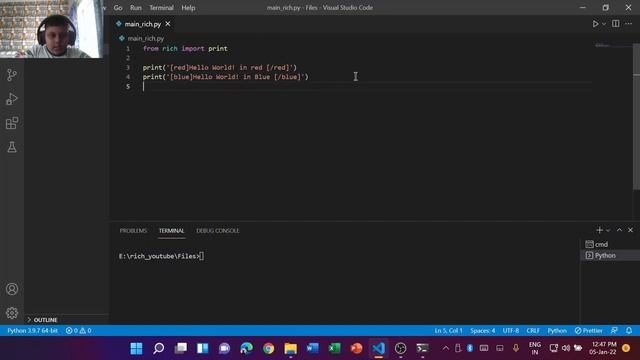Image resolution: width=640 pixels, height=360 pixels.
Task: Open the Terminal menu
Action: [x=161, y=8]
